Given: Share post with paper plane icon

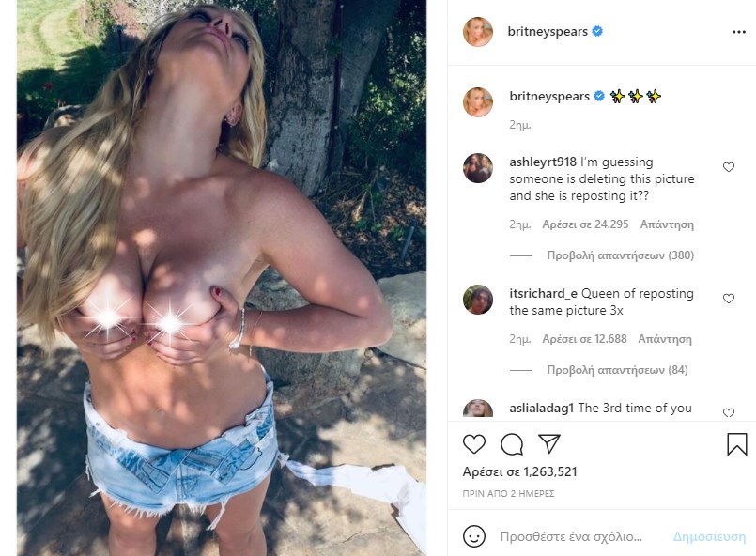Looking at the screenshot, I should pos(549,443).
